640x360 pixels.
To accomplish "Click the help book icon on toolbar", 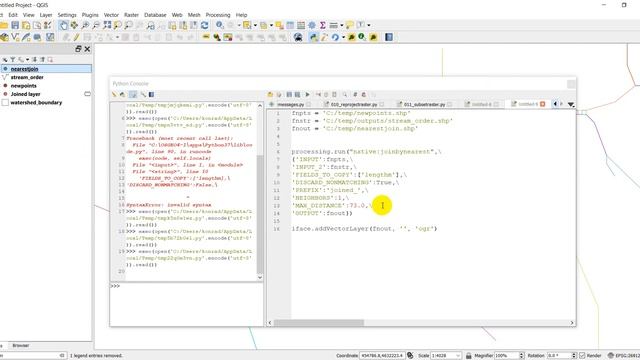I will 389,38.
